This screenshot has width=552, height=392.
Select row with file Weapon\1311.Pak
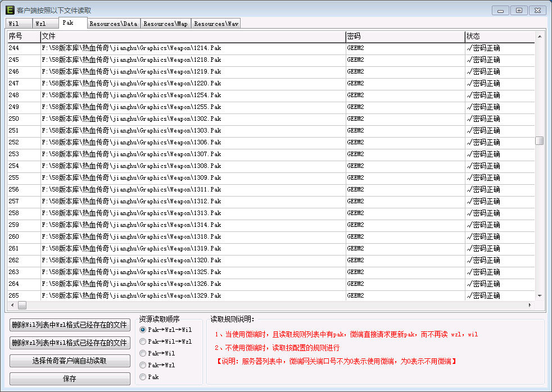click(x=271, y=189)
